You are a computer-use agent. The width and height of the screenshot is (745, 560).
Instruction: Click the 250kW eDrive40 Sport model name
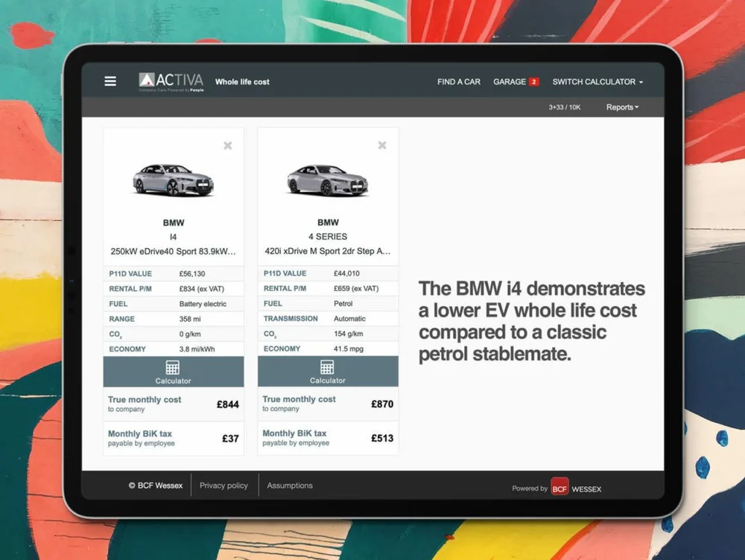(x=173, y=251)
